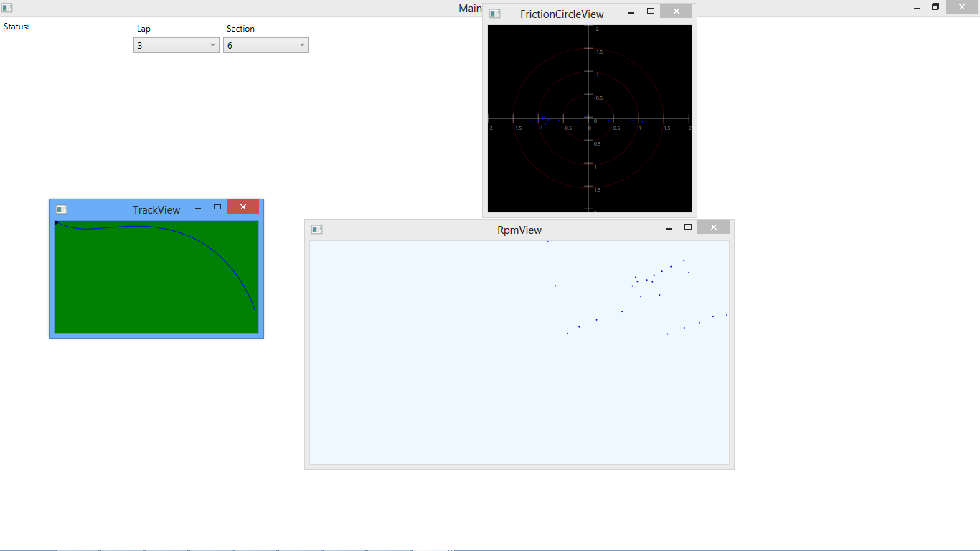Image resolution: width=980 pixels, height=551 pixels.
Task: Click the FrictionCircleView window icon
Action: click(494, 14)
